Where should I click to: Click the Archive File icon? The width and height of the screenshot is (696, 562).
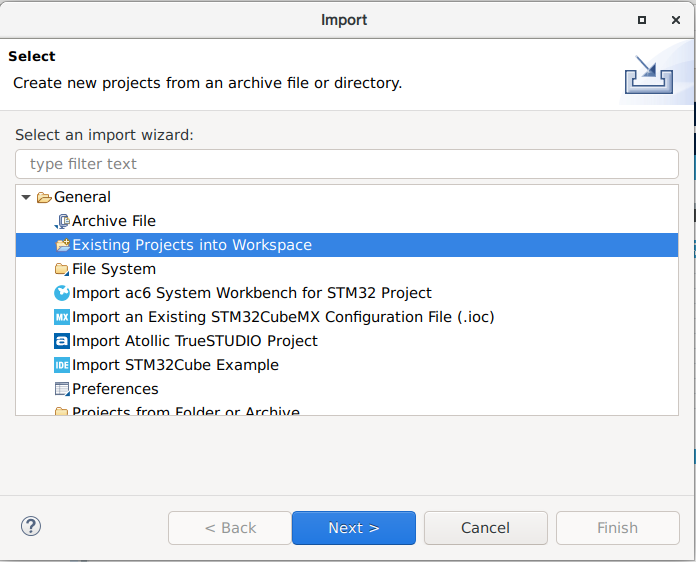click(x=62, y=221)
